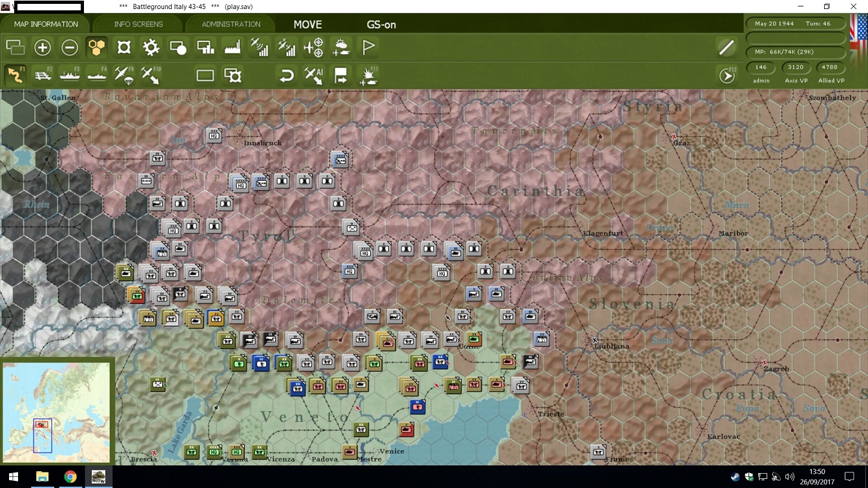Select the F9 air transport parachute mode
This screenshot has width=868, height=488.
pos(124,75)
